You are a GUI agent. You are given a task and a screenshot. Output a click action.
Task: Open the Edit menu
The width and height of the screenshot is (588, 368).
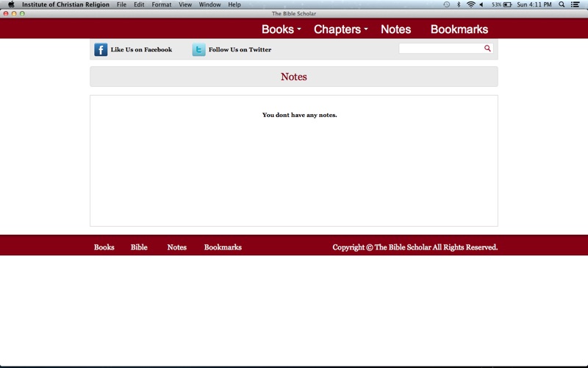(x=139, y=4)
